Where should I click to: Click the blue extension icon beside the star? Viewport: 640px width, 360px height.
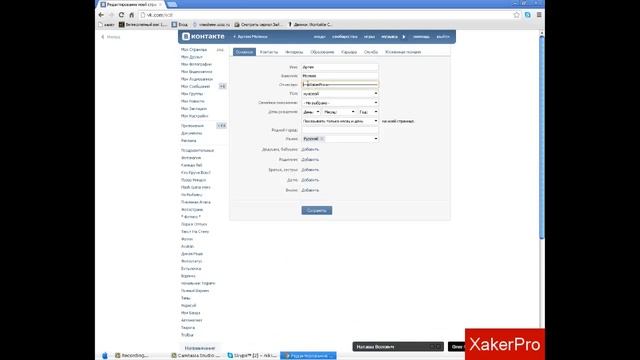pyautogui.click(x=528, y=15)
